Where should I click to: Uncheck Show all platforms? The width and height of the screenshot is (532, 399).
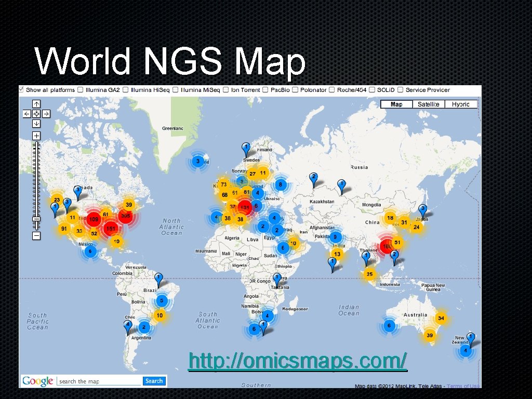click(x=20, y=89)
